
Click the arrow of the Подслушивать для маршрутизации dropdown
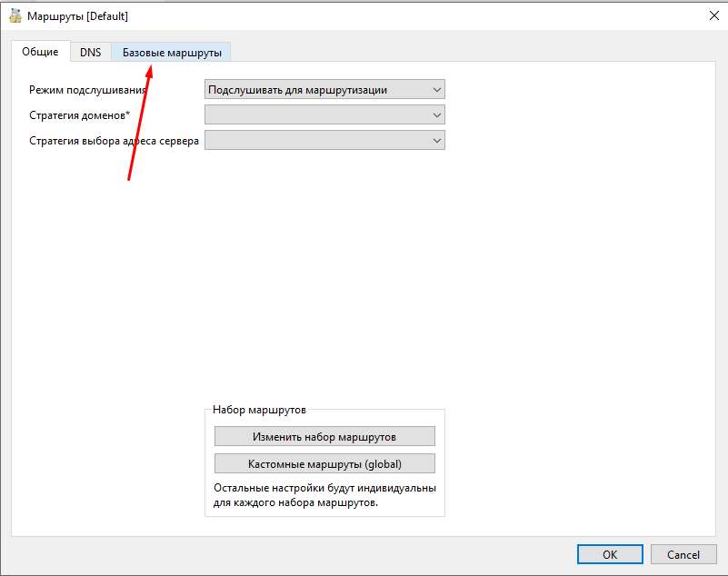point(437,89)
